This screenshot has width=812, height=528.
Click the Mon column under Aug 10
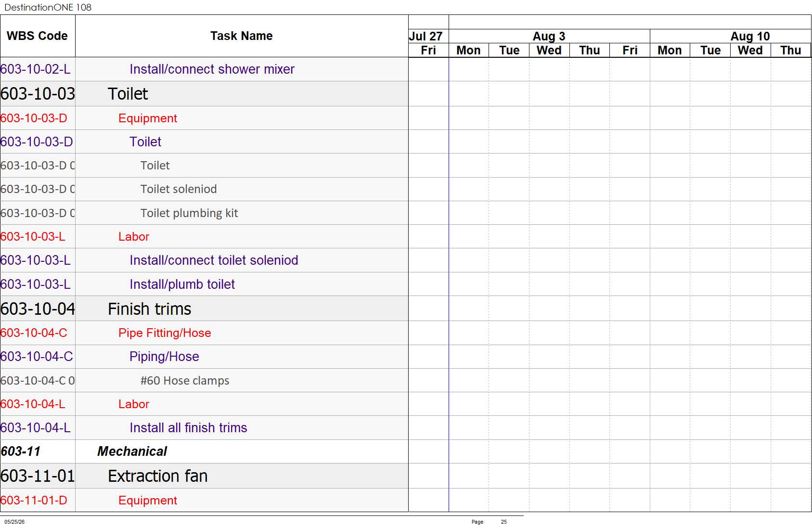pyautogui.click(x=670, y=51)
